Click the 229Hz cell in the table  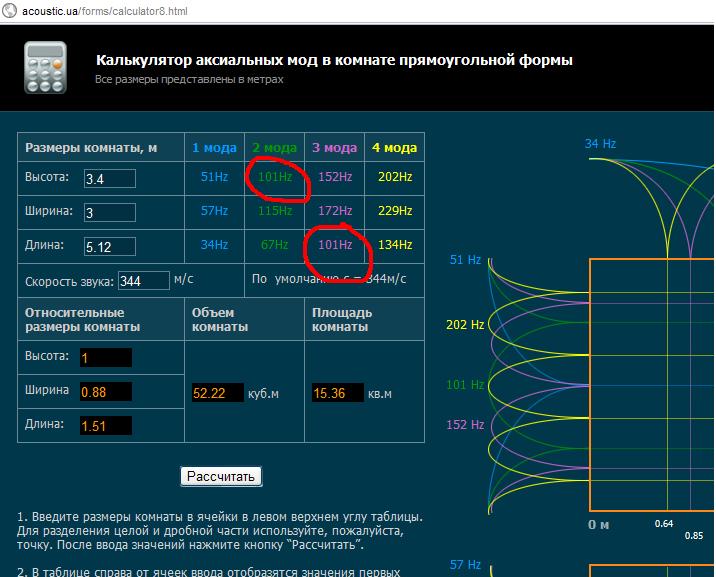(x=395, y=211)
